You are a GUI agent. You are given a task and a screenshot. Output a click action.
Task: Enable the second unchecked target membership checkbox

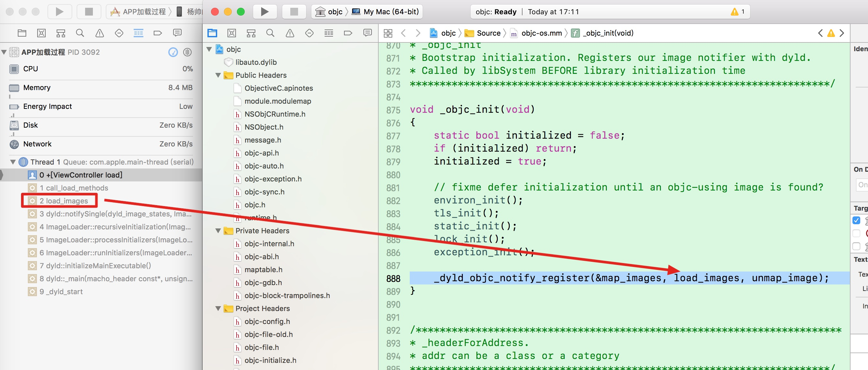[856, 233]
